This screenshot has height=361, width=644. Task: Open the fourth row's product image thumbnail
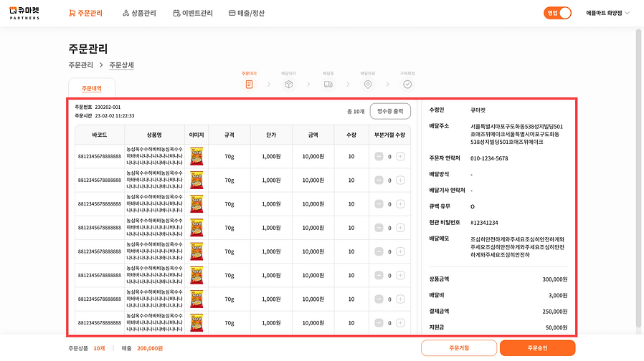click(196, 228)
